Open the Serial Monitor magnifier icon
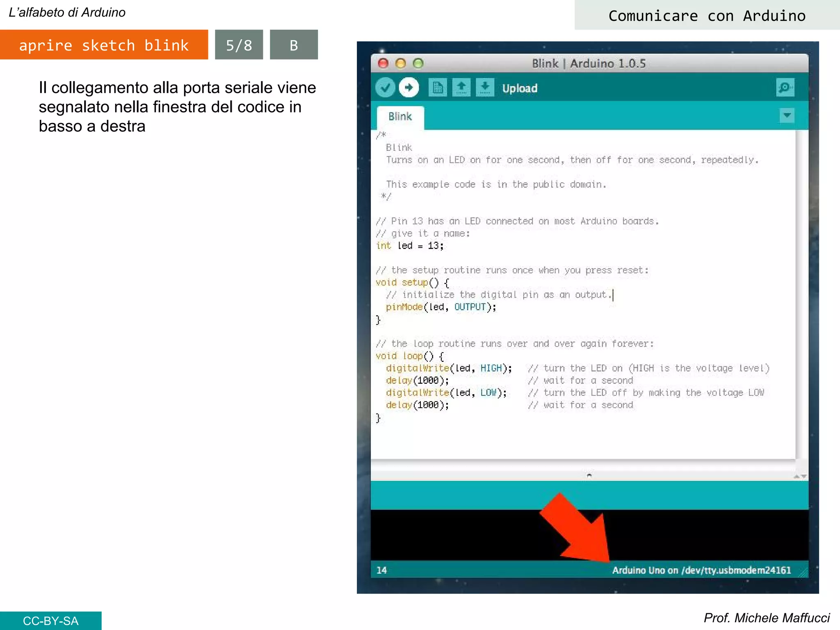The height and width of the screenshot is (630, 840). [785, 87]
